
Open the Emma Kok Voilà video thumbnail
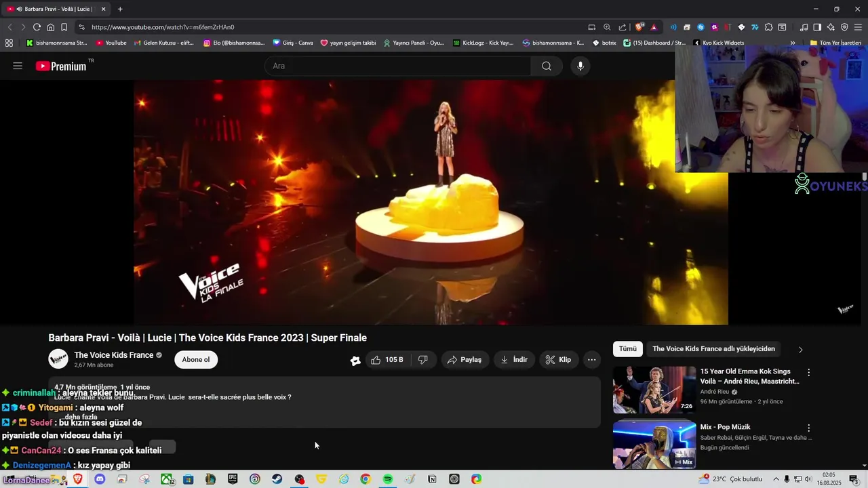654,390
